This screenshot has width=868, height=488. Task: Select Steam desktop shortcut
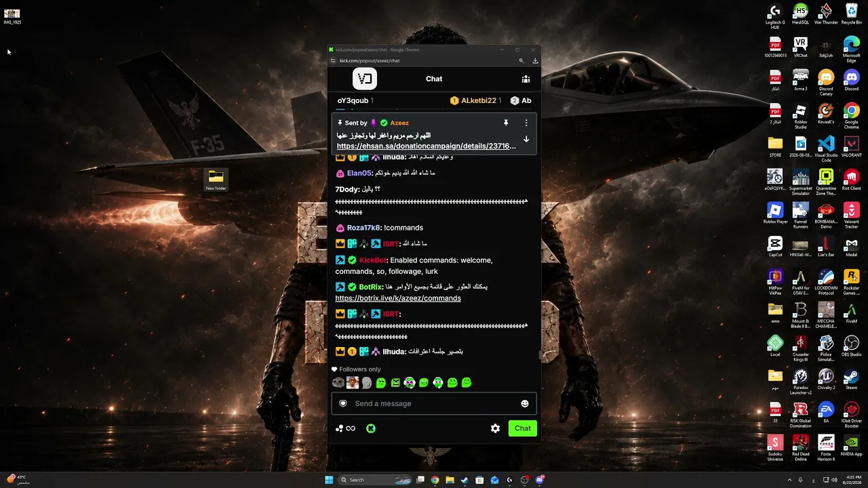[x=852, y=379]
